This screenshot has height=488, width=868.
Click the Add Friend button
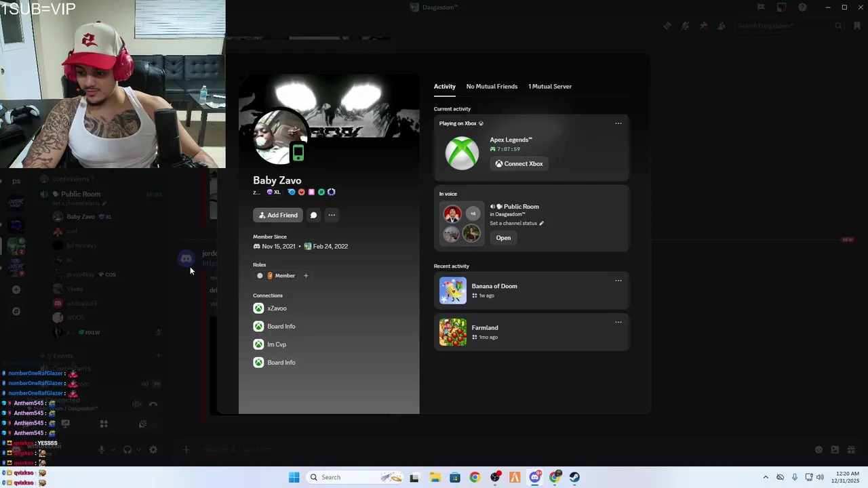278,215
